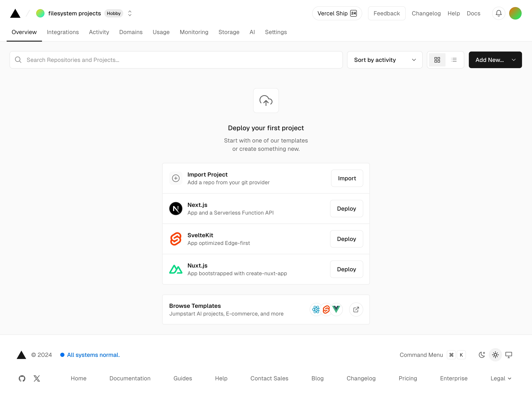Open the Settings tab

[x=276, y=32]
